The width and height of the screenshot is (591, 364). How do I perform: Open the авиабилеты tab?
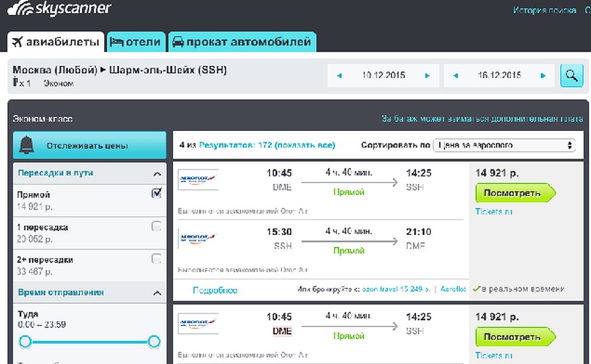point(55,42)
